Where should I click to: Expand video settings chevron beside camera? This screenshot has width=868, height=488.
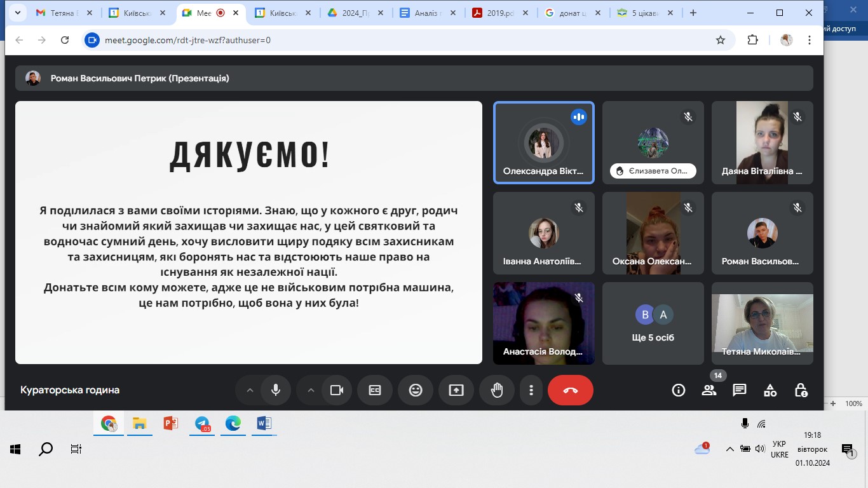pos(311,390)
